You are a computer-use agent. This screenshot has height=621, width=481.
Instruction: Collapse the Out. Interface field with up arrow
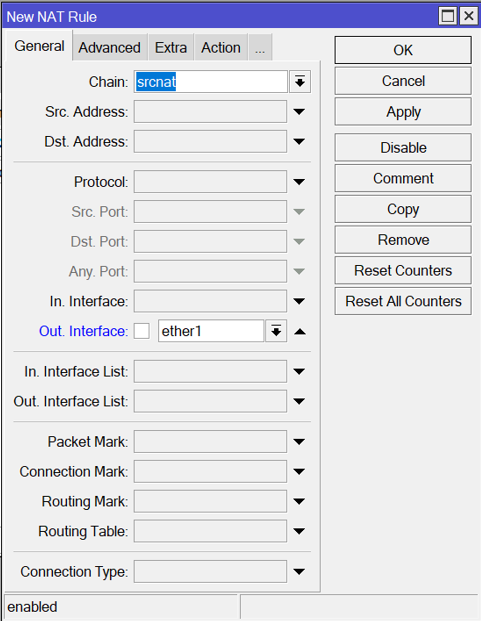(300, 331)
